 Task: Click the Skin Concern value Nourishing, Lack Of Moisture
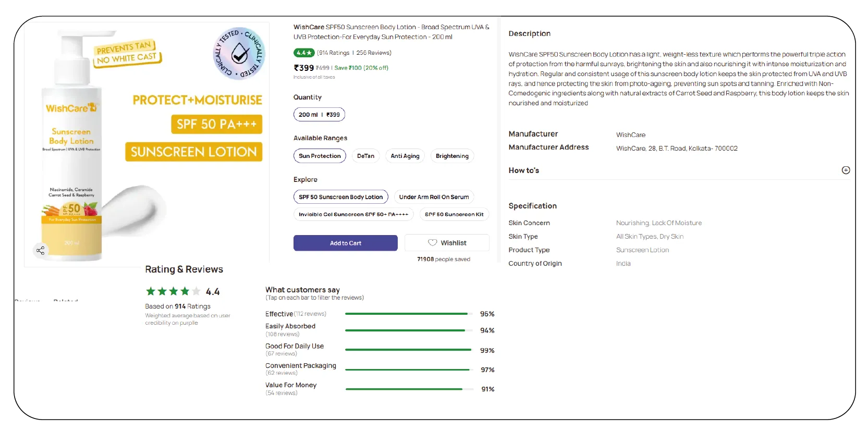coord(659,223)
